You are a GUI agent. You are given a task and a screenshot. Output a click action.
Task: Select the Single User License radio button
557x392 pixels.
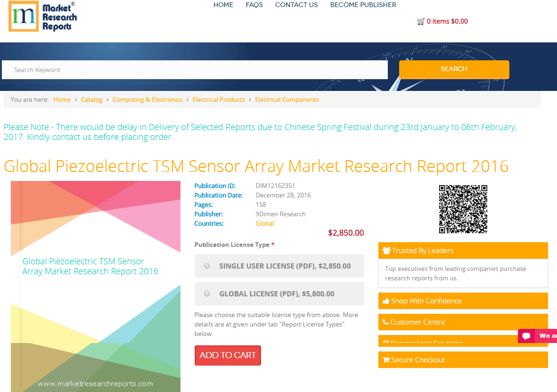coord(207,266)
